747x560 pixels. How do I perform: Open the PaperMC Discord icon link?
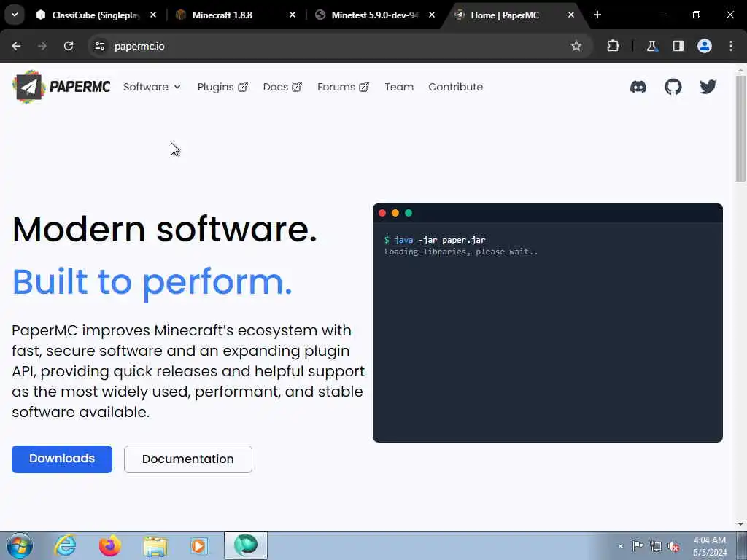click(x=638, y=87)
